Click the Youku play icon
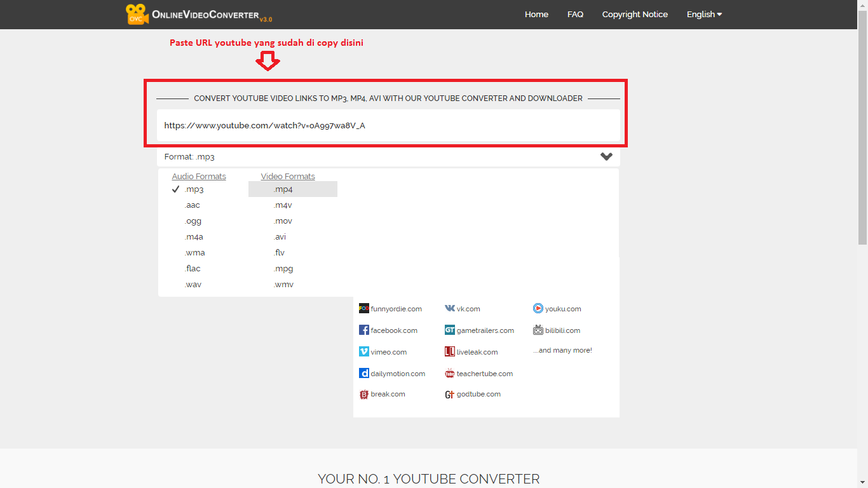The image size is (868, 488). 538,309
